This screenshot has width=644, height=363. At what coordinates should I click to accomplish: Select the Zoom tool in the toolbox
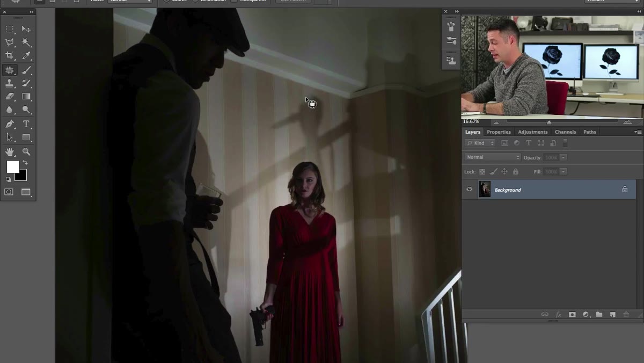26,152
